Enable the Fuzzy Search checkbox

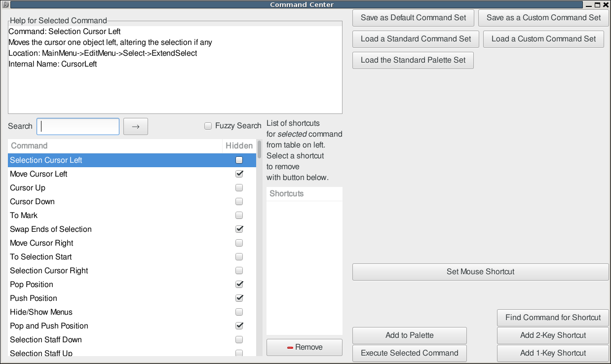[x=208, y=126]
